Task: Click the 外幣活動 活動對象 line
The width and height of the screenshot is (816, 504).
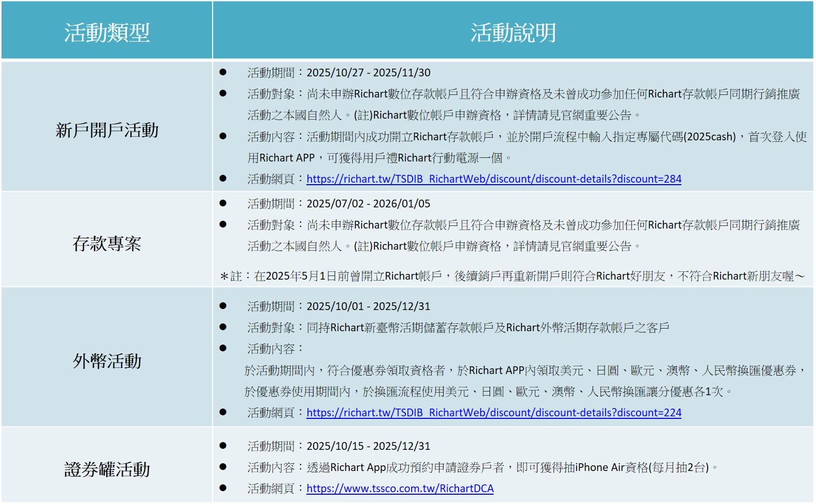Action: point(458,328)
